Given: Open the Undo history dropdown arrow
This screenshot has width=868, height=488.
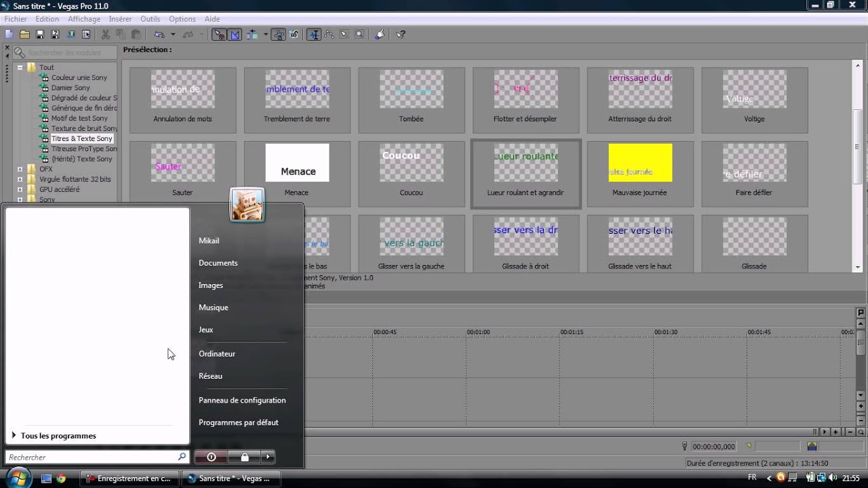Looking at the screenshot, I should coord(172,35).
